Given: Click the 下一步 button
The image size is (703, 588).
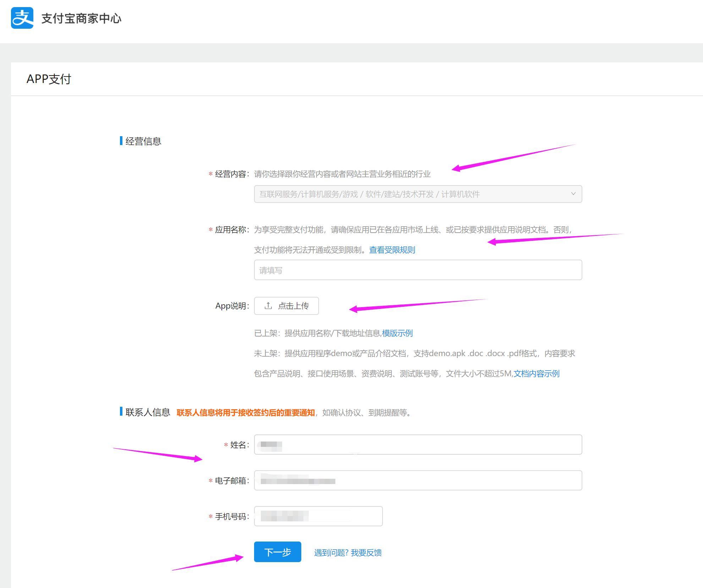Looking at the screenshot, I should coord(278,552).
